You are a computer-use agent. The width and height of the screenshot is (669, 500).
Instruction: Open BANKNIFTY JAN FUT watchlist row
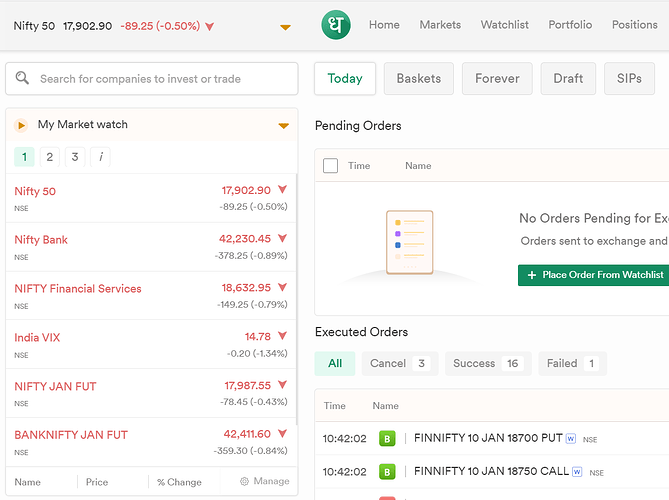point(151,442)
